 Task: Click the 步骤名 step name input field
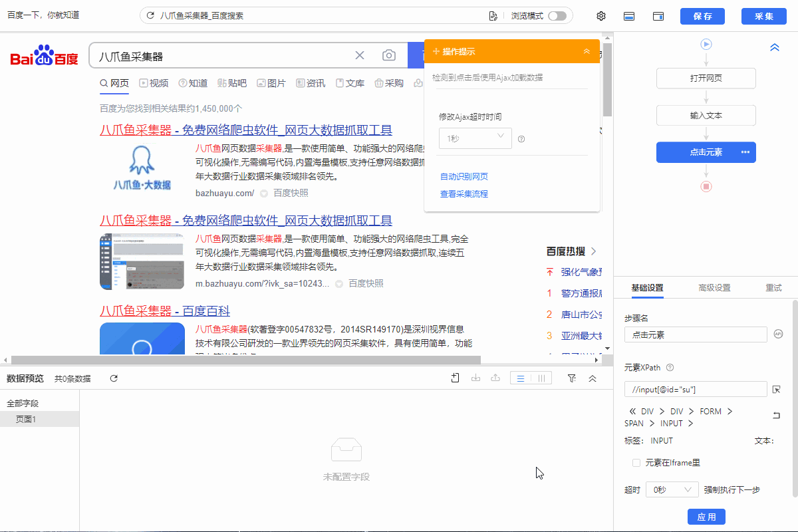coord(696,334)
